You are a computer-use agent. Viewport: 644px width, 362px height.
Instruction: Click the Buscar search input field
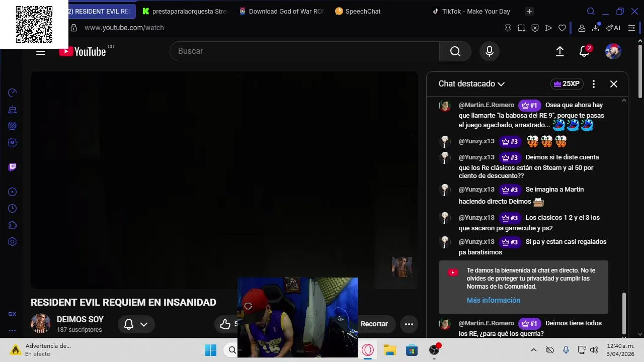click(x=304, y=51)
